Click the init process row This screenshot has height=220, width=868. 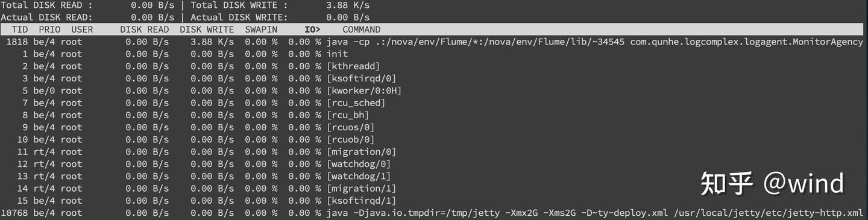[434, 54]
